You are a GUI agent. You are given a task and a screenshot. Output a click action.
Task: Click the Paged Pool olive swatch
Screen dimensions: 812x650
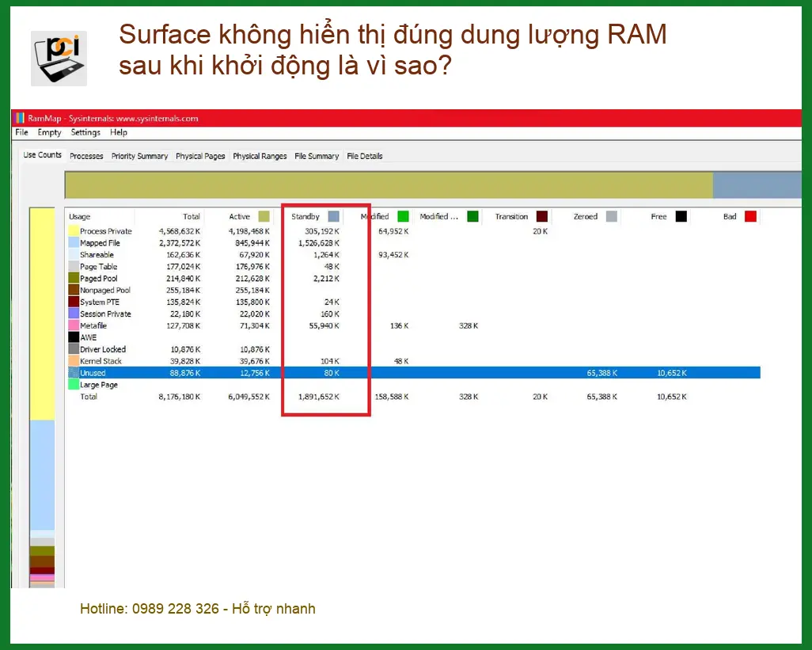(x=74, y=278)
